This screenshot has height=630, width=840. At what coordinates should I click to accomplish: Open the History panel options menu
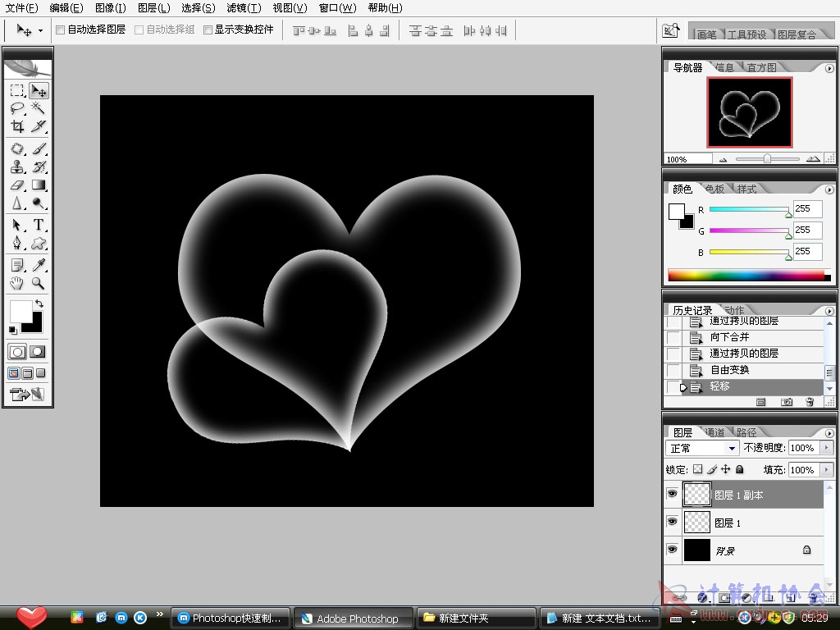(x=829, y=311)
